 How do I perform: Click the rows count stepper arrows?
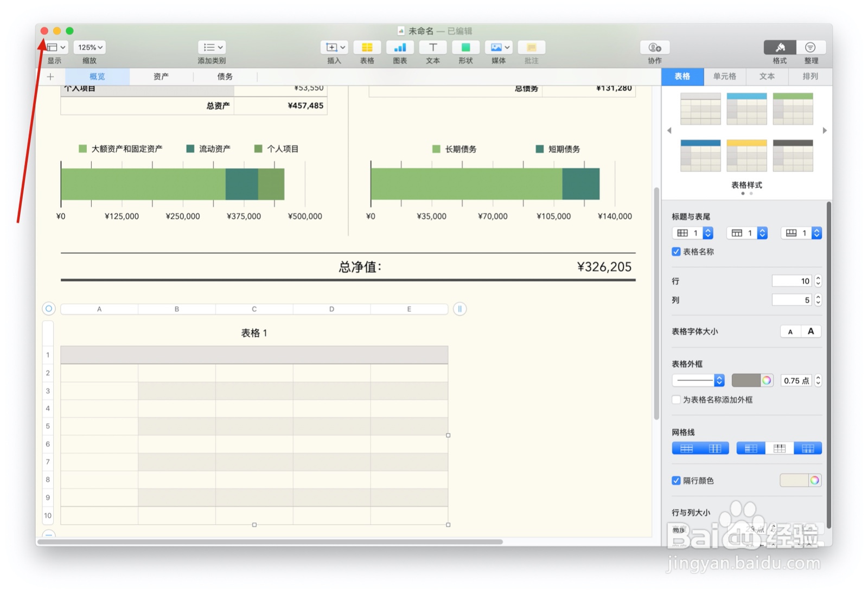(818, 281)
